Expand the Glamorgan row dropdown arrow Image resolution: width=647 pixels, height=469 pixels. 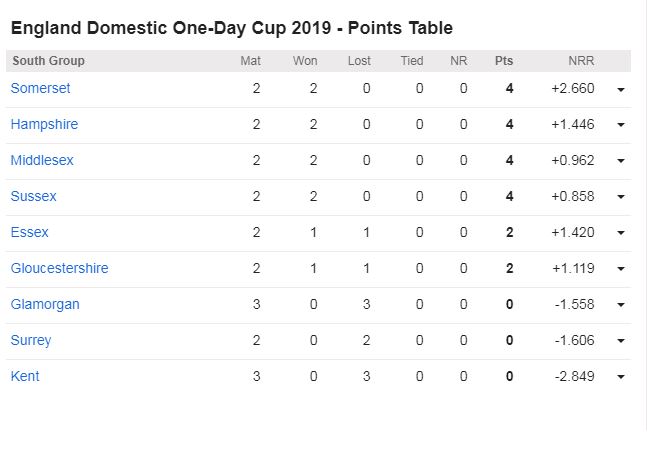(x=621, y=305)
